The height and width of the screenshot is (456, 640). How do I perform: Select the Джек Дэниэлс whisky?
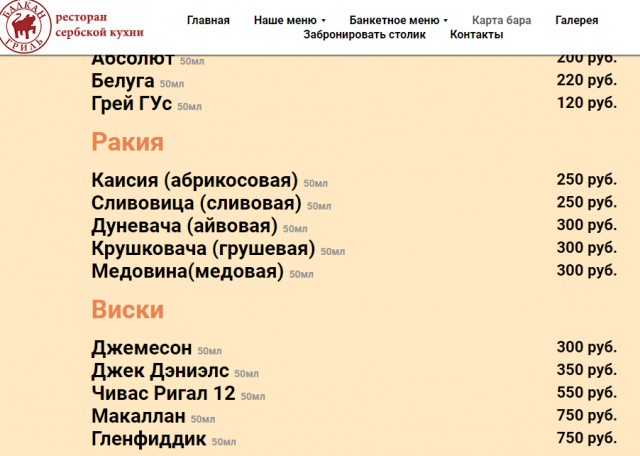(x=160, y=371)
